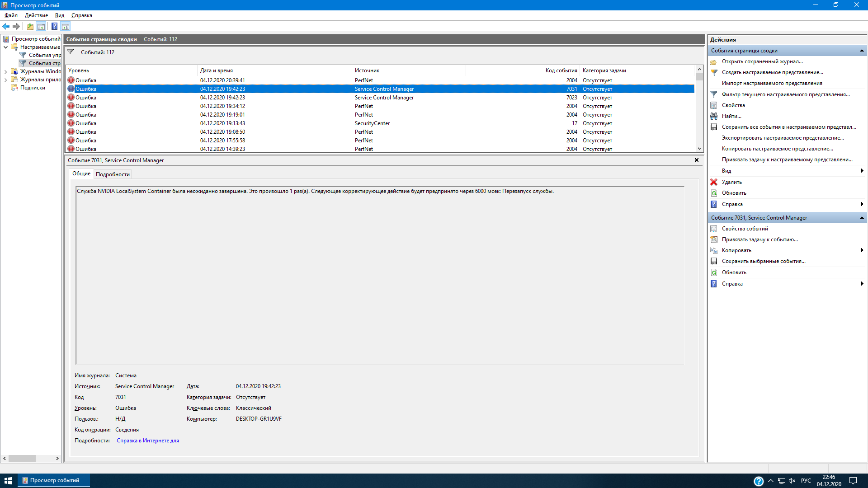Click Справка в Интернете hyperlink
868x488 pixels.
point(147,441)
